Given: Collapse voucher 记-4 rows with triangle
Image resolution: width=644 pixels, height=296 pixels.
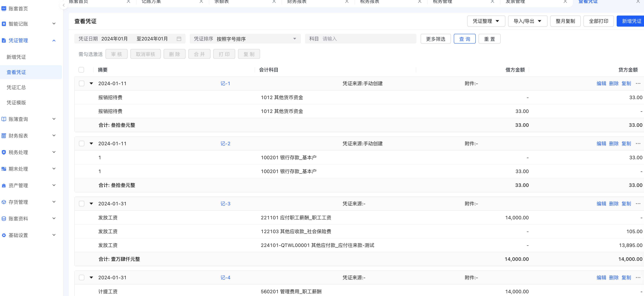Looking at the screenshot, I should coord(91,278).
